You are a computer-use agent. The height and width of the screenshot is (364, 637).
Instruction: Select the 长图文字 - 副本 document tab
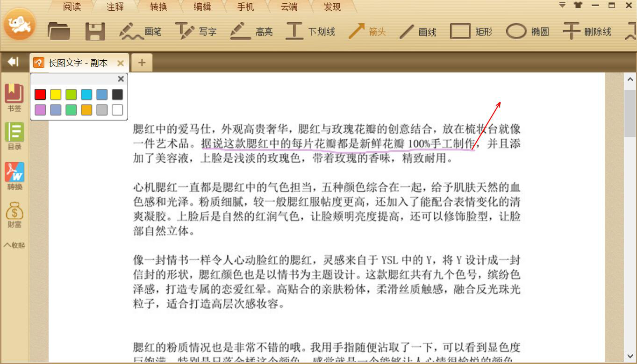pos(79,63)
